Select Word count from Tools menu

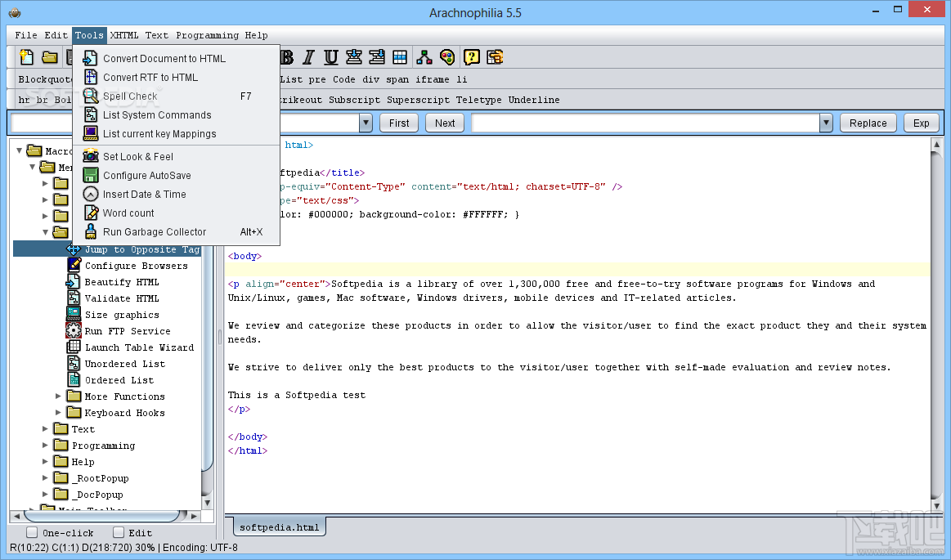(128, 213)
